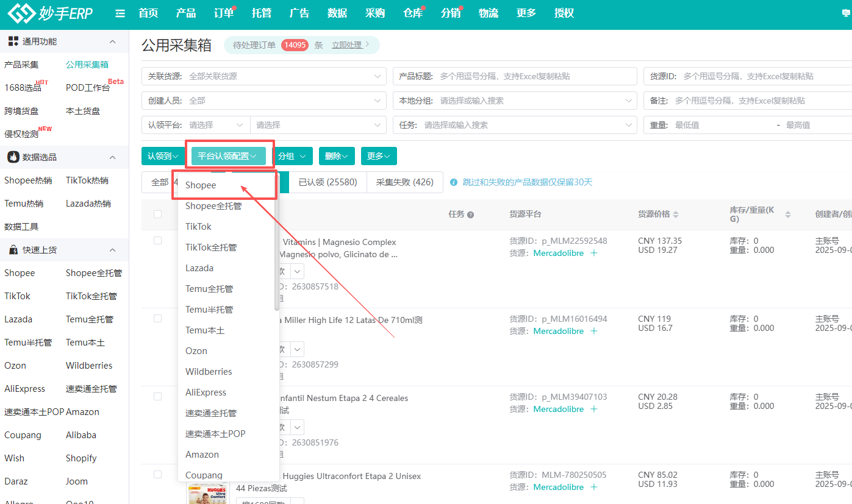This screenshot has height=504, width=852.
Task: Open the 更多 dropdown button
Action: point(379,156)
